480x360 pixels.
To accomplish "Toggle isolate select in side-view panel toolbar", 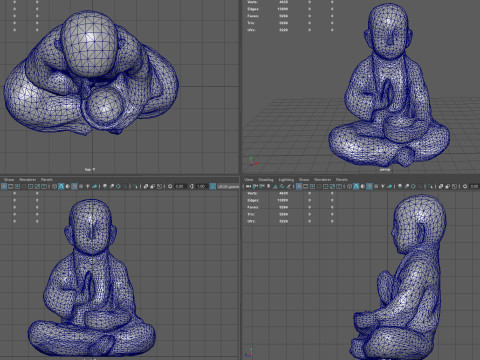I will point(431,186).
